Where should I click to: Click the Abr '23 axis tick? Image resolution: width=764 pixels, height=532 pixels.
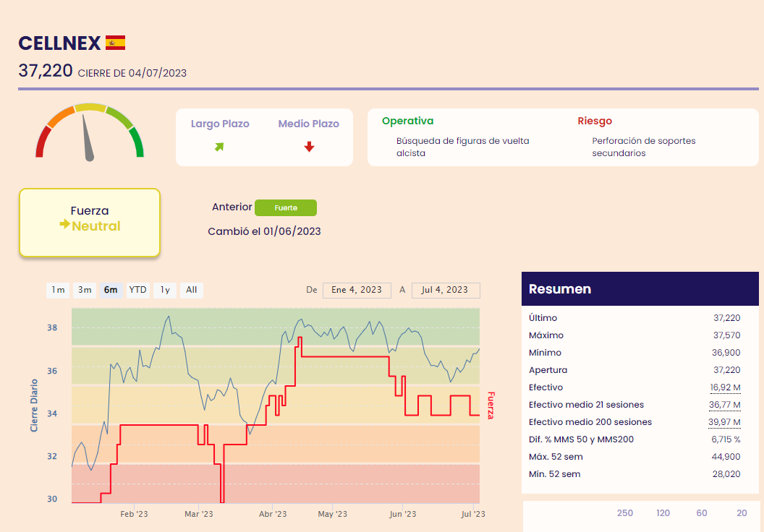[273, 514]
